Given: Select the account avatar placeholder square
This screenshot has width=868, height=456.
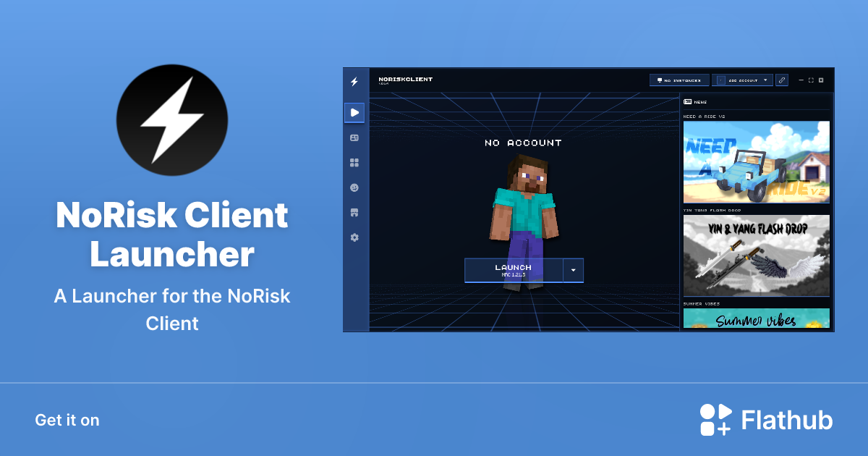Looking at the screenshot, I should (x=722, y=80).
